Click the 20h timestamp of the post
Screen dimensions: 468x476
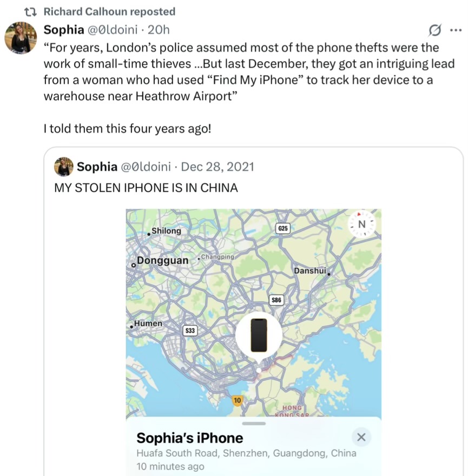159,30
